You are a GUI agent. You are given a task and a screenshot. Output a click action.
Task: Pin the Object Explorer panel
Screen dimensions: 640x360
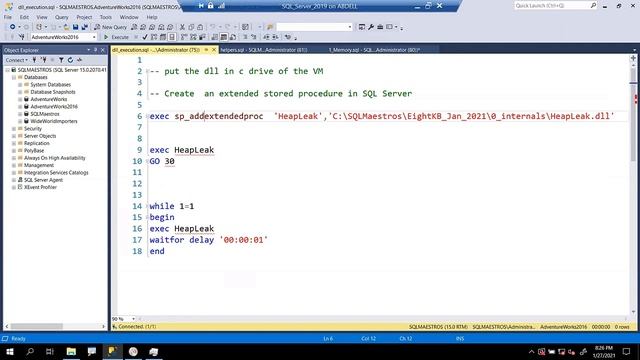(96, 50)
